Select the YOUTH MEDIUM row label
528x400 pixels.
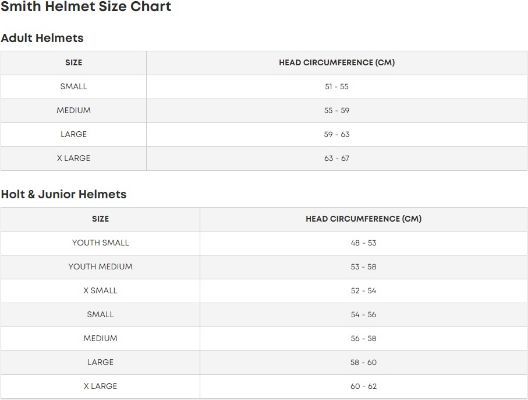coord(100,267)
